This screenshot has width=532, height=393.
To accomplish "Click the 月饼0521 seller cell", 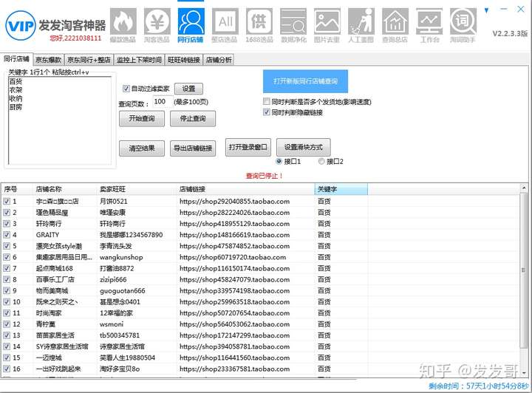I will [113, 202].
